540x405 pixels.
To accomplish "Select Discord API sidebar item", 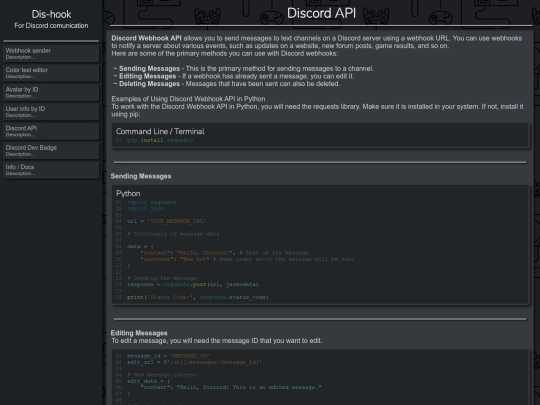I will click(x=51, y=131).
